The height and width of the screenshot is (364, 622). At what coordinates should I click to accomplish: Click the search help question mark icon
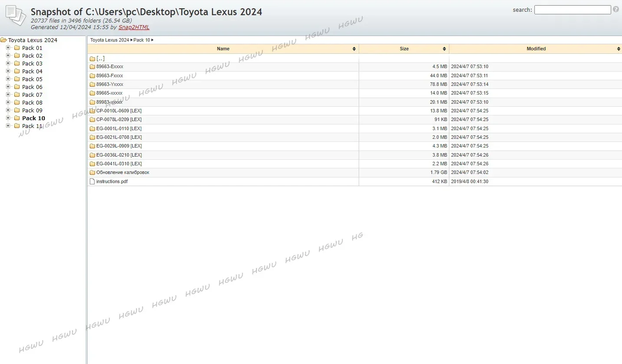tap(616, 9)
